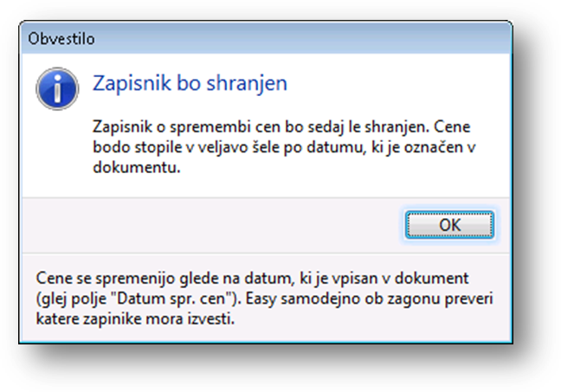
Task: Click the footer line starting "Cene se spremenijo glede"
Action: [252, 279]
